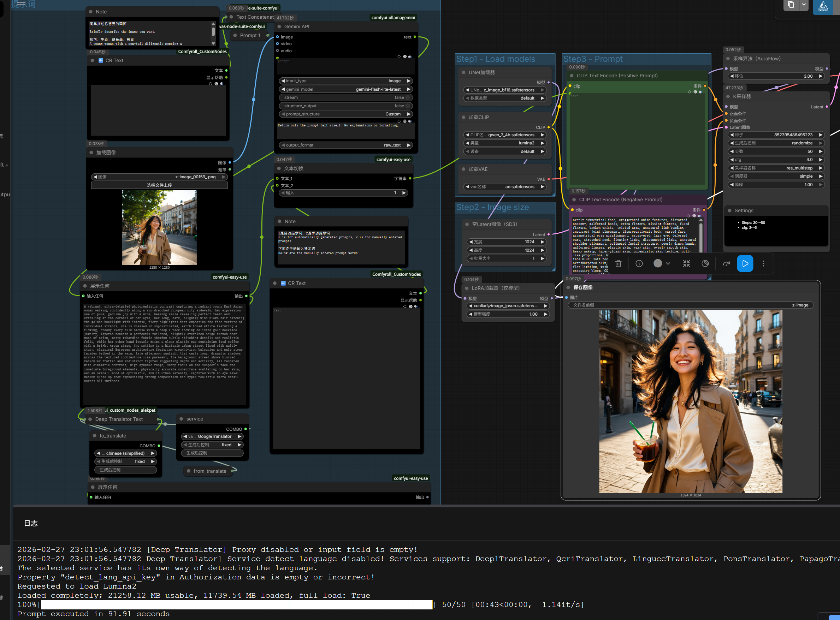Open the node info icon

coord(639,263)
